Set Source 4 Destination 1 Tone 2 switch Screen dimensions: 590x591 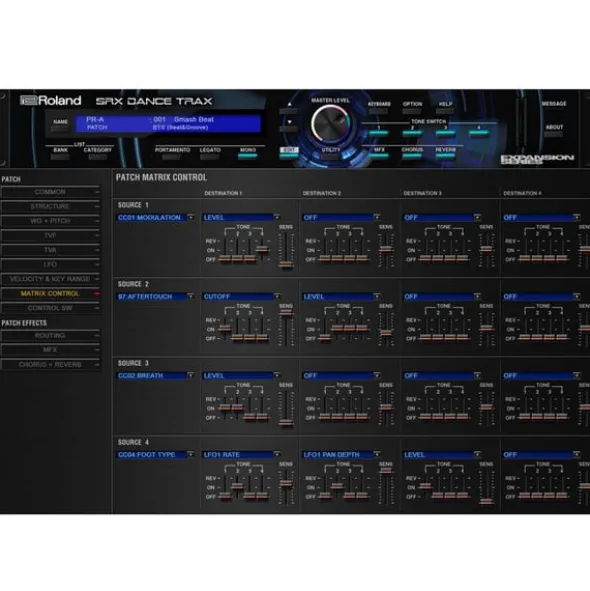(x=237, y=486)
